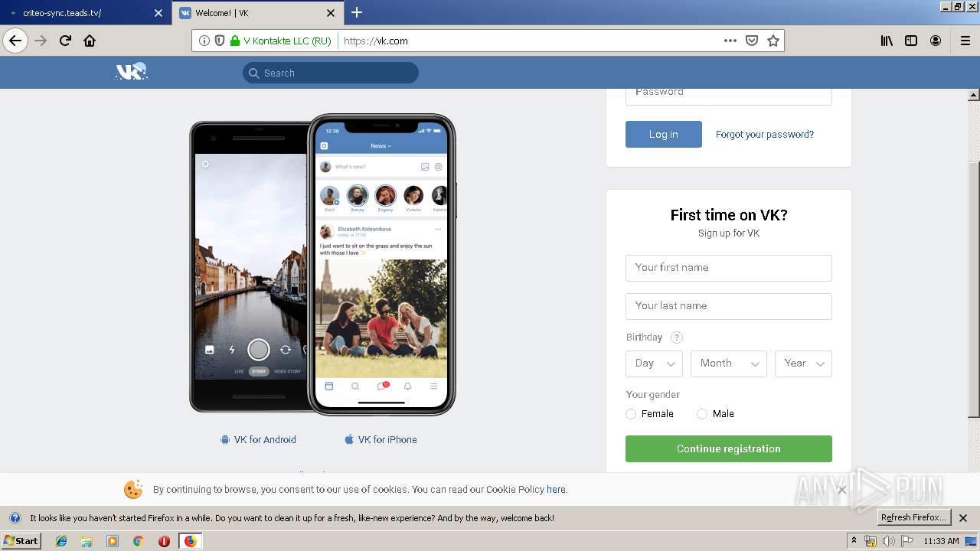Click the Your first name field

pyautogui.click(x=729, y=268)
